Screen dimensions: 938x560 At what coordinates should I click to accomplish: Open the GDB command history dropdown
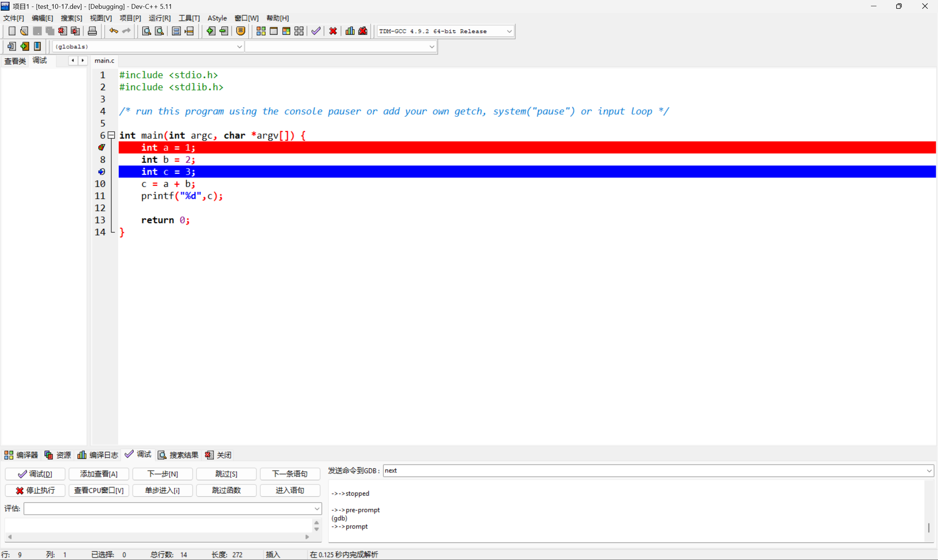point(929,471)
